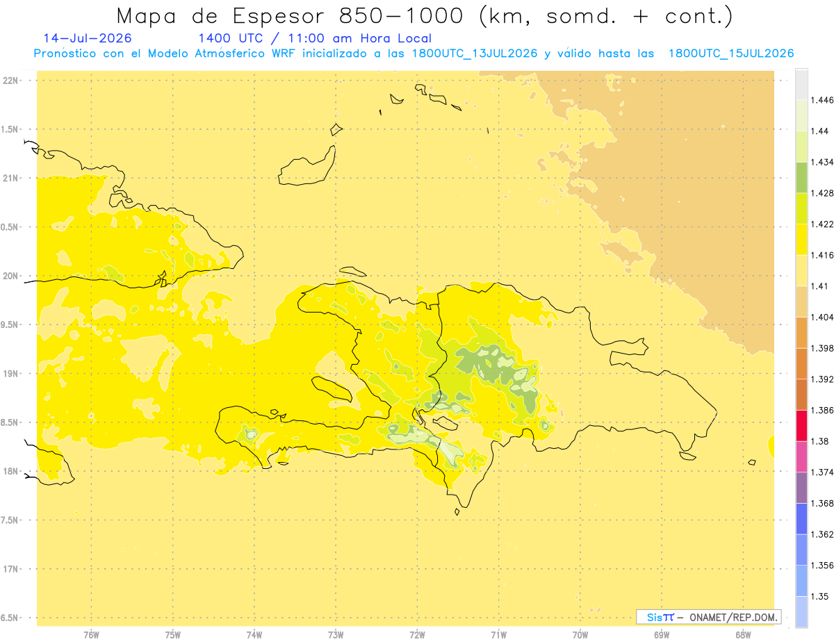Viewport: 834px width, 644px height.
Task: Click the legend value '1.392'
Action: (822, 379)
